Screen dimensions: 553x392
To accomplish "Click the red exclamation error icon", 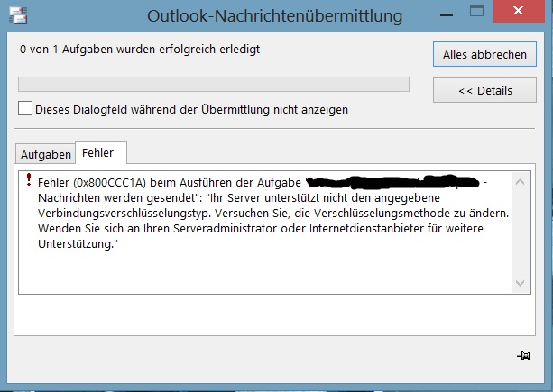I will tap(29, 179).
